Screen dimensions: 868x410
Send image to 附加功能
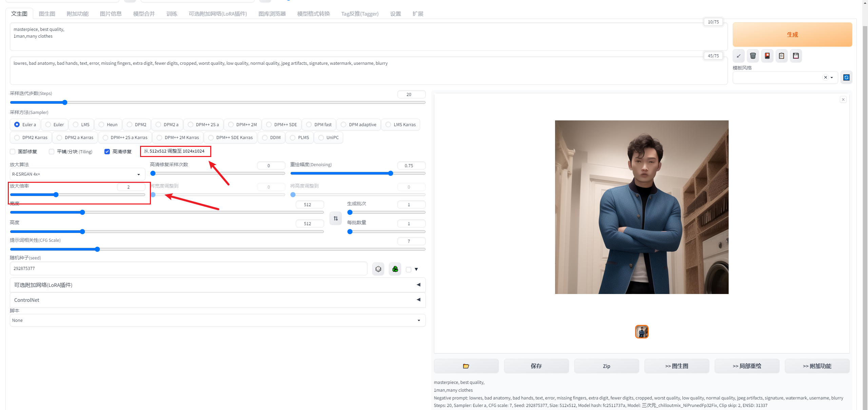[x=817, y=366]
